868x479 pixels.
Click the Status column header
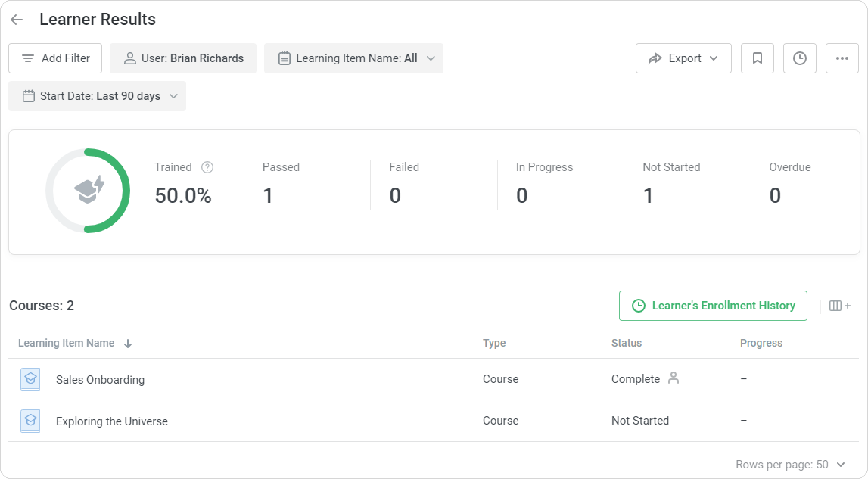click(626, 343)
